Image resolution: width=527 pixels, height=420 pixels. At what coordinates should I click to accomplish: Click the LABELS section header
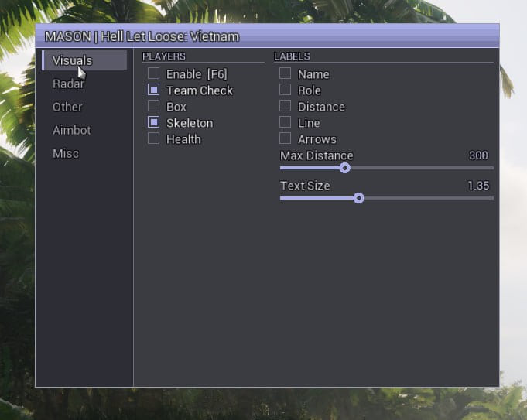[292, 56]
